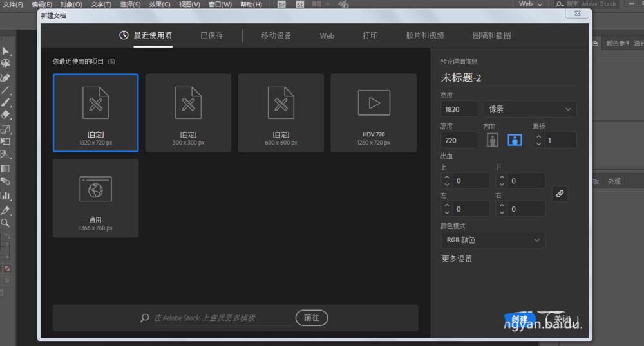Open the 效果(C) menu

160,5
